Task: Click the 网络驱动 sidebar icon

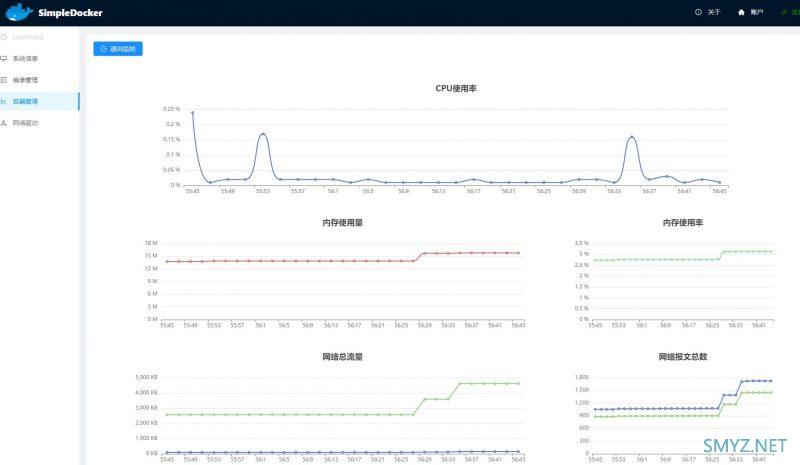Action: coord(4,123)
